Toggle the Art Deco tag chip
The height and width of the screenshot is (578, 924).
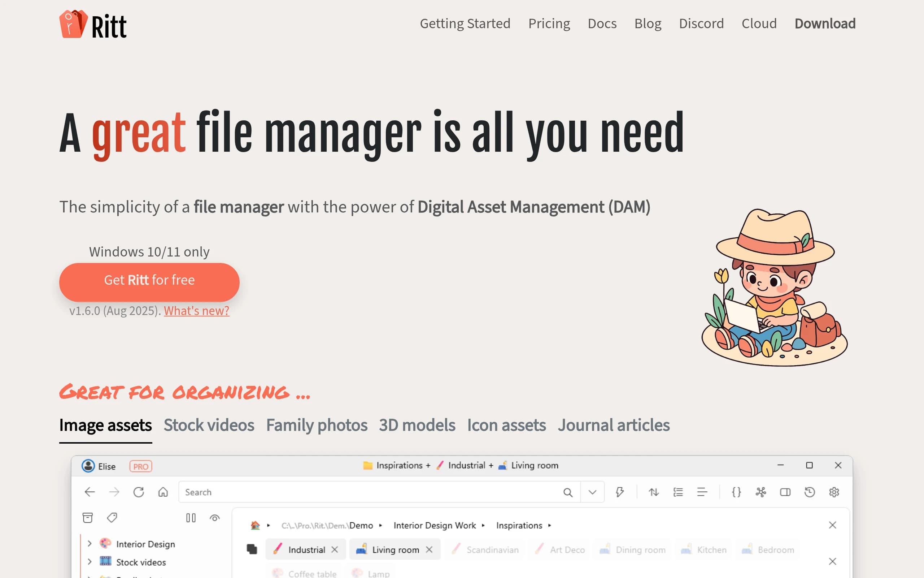pos(560,549)
